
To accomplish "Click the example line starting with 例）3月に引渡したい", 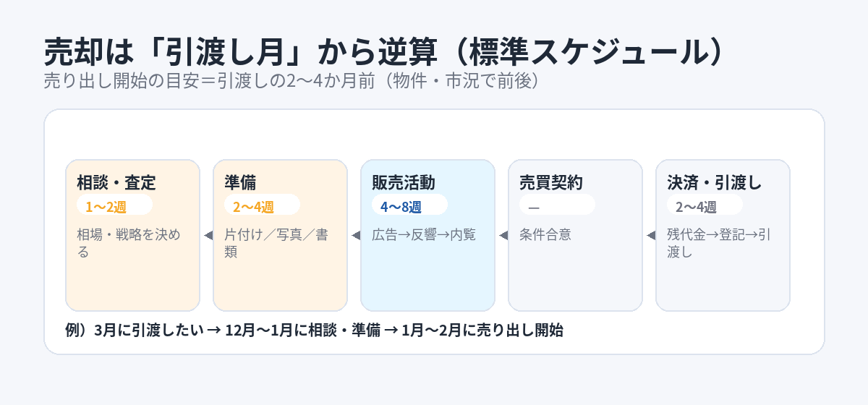I will pos(314,331).
